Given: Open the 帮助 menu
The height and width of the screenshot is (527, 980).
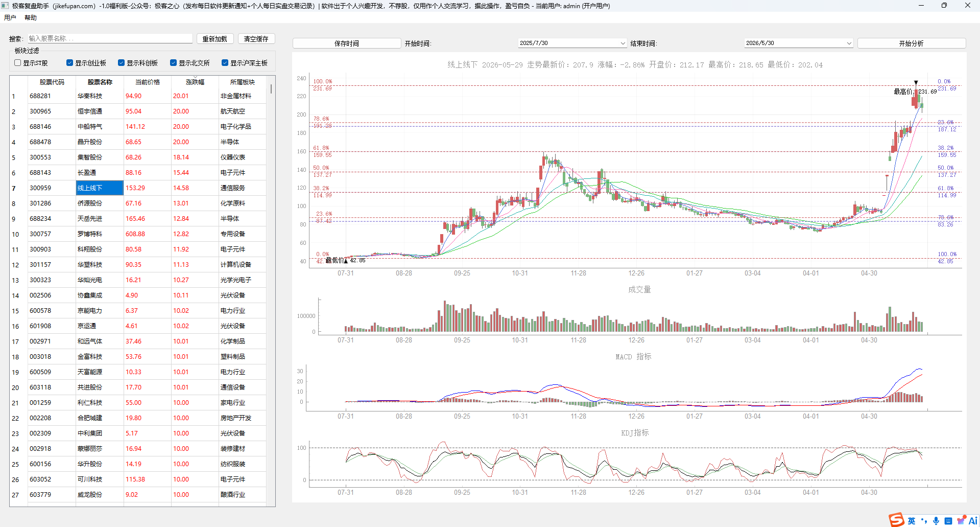Looking at the screenshot, I should pyautogui.click(x=31, y=17).
